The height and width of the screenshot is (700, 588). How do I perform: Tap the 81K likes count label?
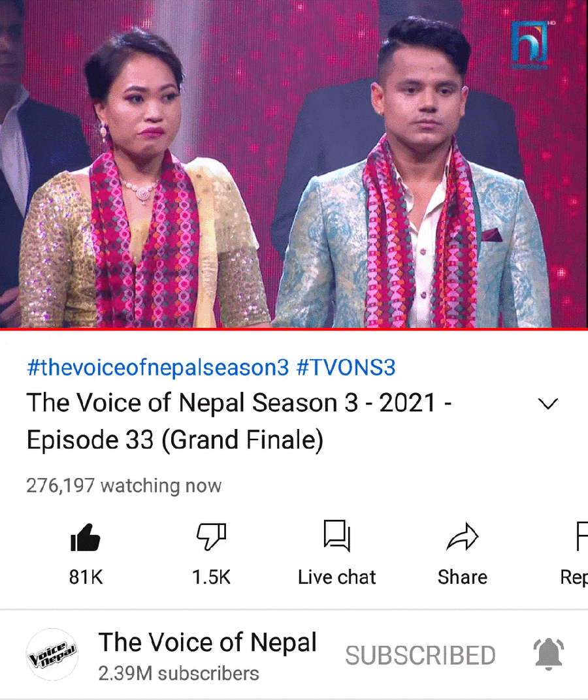(86, 577)
